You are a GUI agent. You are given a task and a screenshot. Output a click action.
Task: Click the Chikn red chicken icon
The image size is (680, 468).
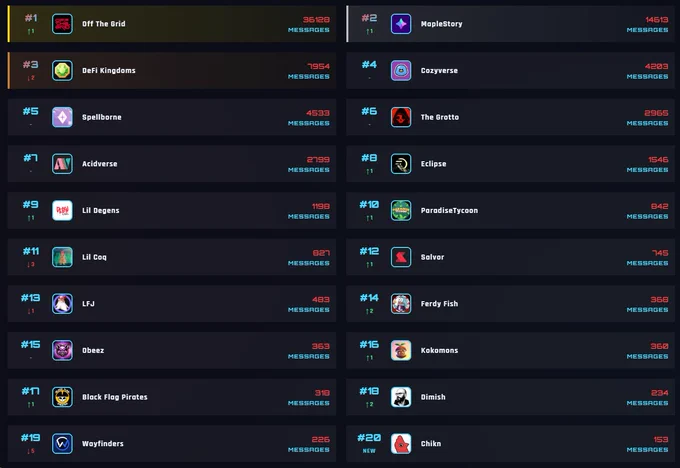pyautogui.click(x=401, y=444)
